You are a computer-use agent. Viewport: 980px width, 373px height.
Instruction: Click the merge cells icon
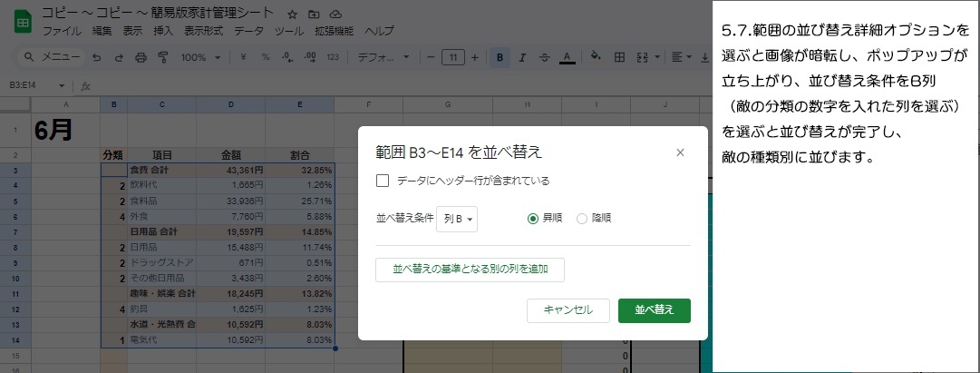click(x=642, y=57)
